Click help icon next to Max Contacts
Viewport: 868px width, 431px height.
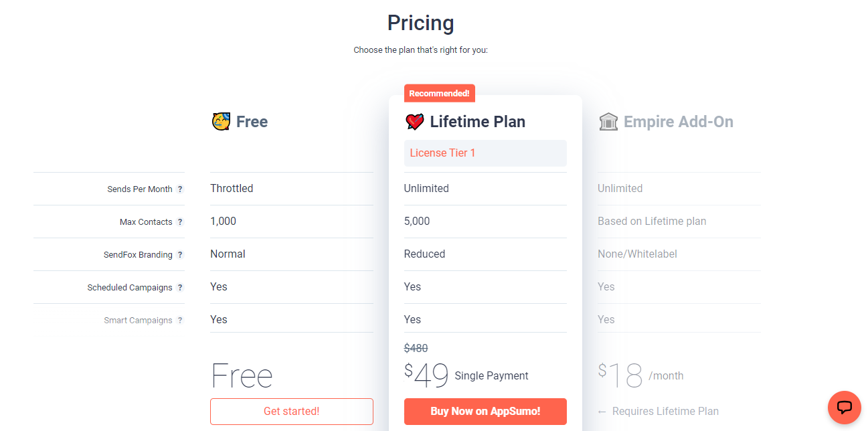pos(180,222)
